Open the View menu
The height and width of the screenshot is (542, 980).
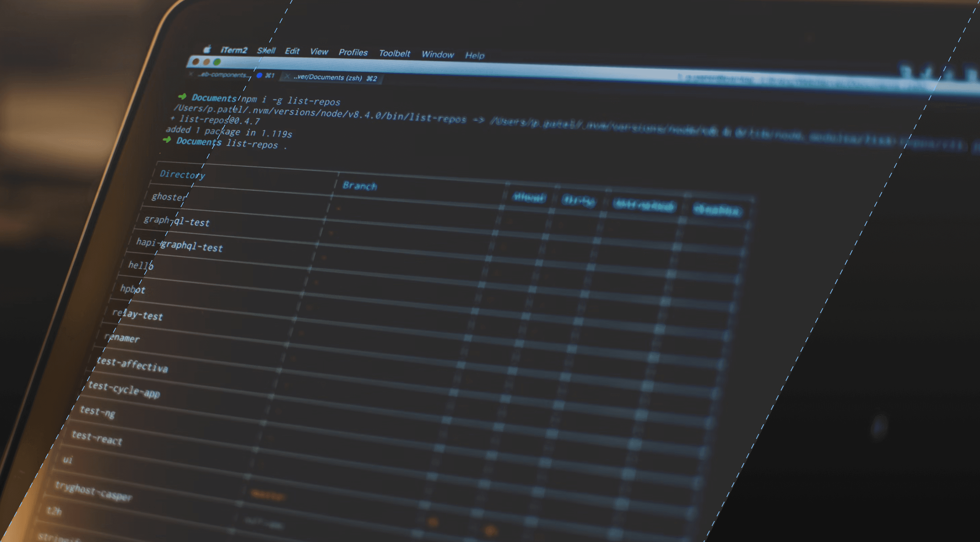point(319,52)
